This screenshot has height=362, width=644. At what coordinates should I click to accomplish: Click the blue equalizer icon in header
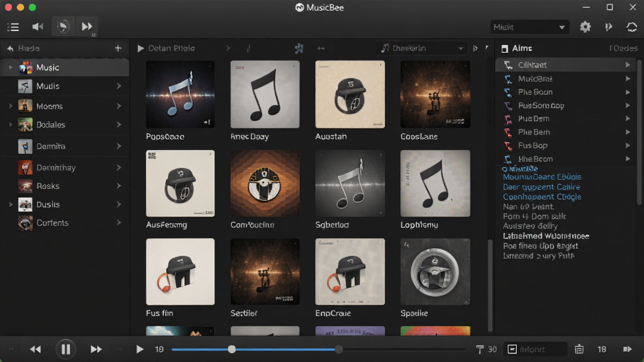(x=299, y=48)
